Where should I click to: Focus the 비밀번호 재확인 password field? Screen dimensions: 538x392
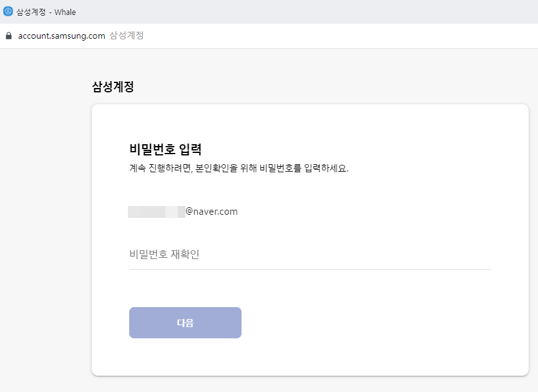[x=310, y=254]
